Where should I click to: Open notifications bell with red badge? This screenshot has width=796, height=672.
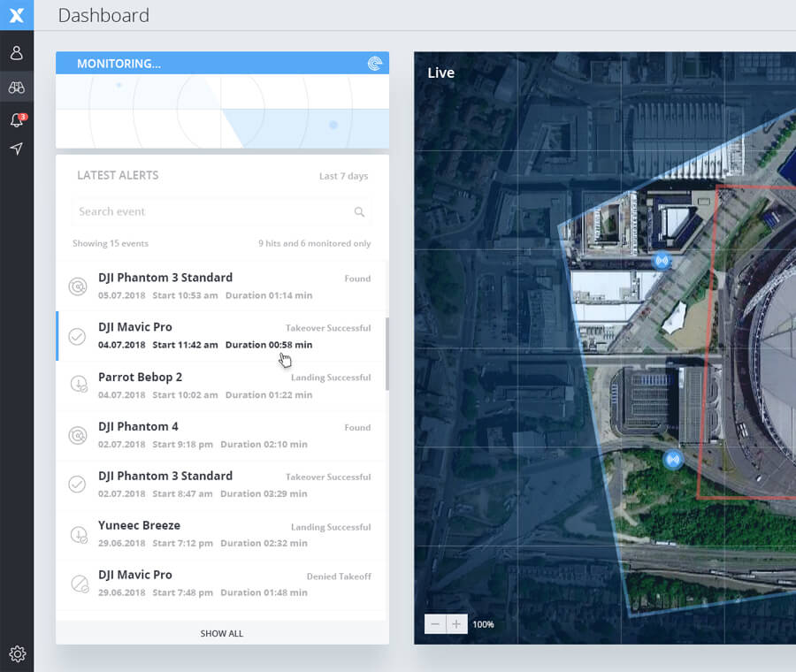click(x=16, y=119)
